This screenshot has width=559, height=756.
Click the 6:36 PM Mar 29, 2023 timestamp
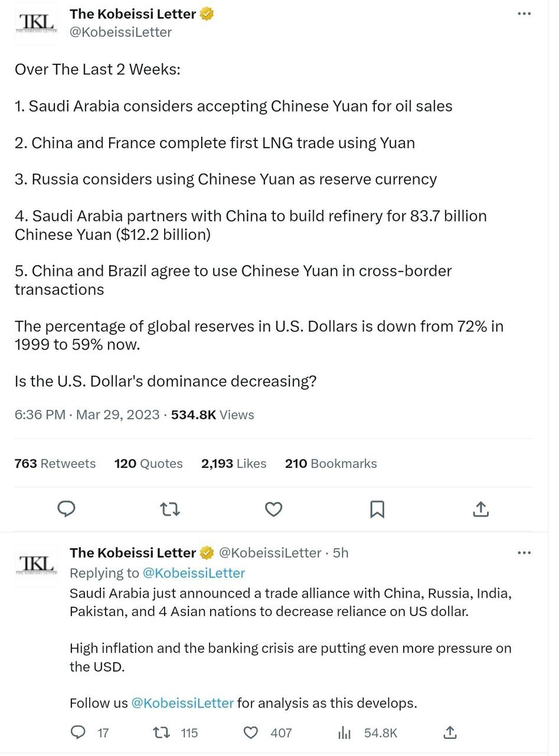click(87, 415)
